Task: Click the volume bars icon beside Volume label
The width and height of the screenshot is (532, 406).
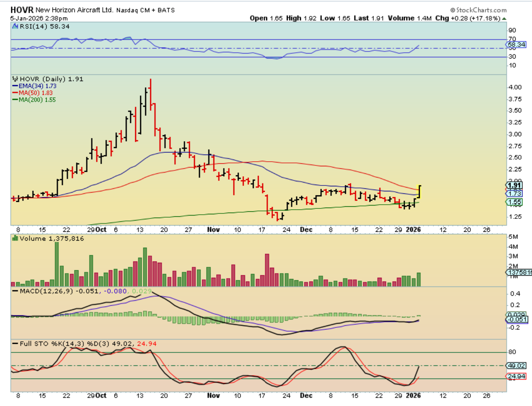Action: click(15, 238)
